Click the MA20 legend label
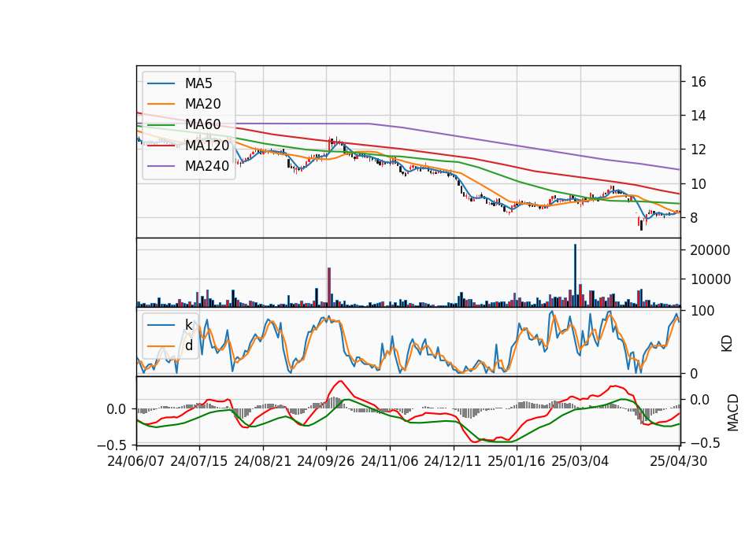This screenshot has height=543, width=756. pos(202,104)
